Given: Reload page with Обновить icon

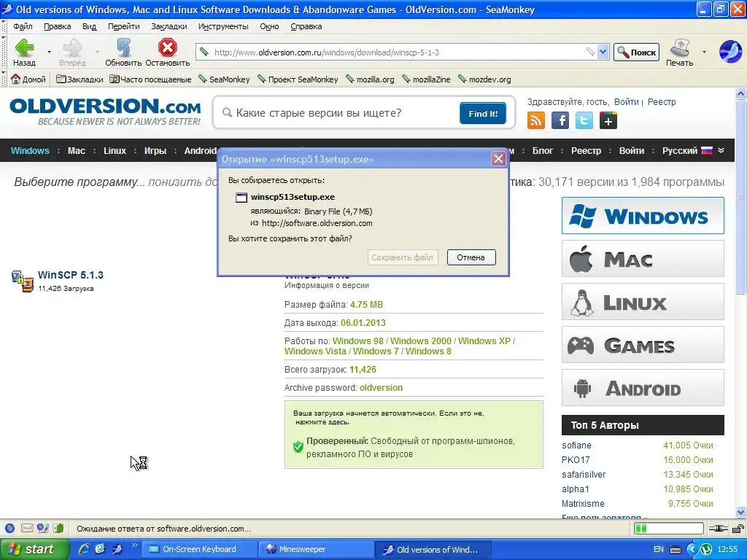Looking at the screenshot, I should (123, 52).
